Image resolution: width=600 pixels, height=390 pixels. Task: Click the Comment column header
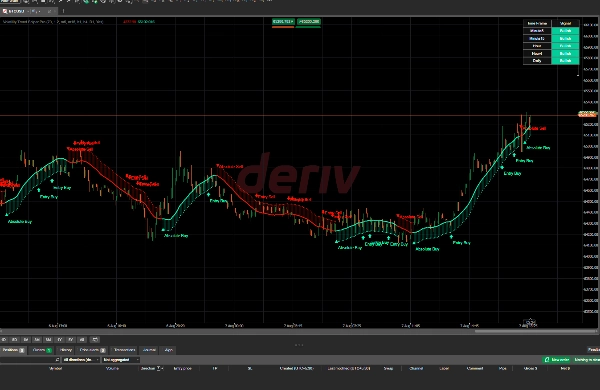(475, 368)
